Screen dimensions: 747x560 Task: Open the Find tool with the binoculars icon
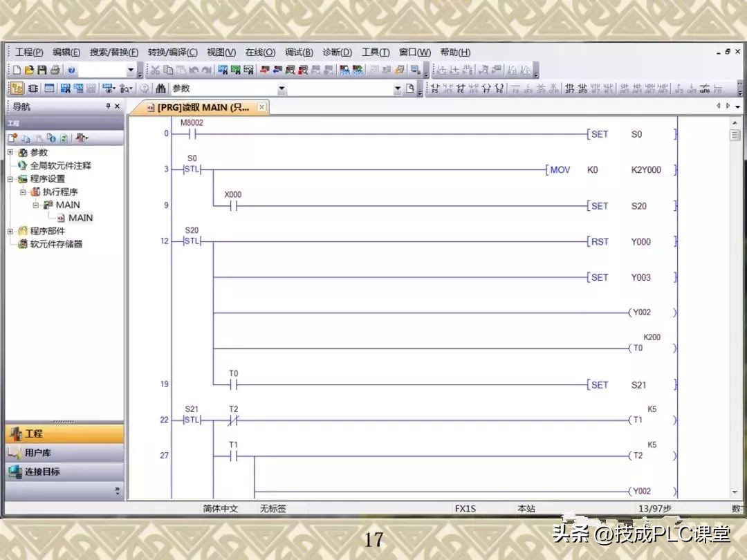pos(161,88)
